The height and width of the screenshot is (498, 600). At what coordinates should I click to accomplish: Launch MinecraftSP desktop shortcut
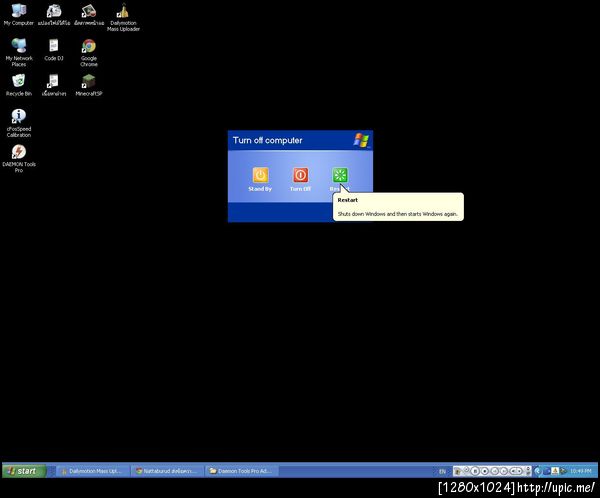click(89, 85)
